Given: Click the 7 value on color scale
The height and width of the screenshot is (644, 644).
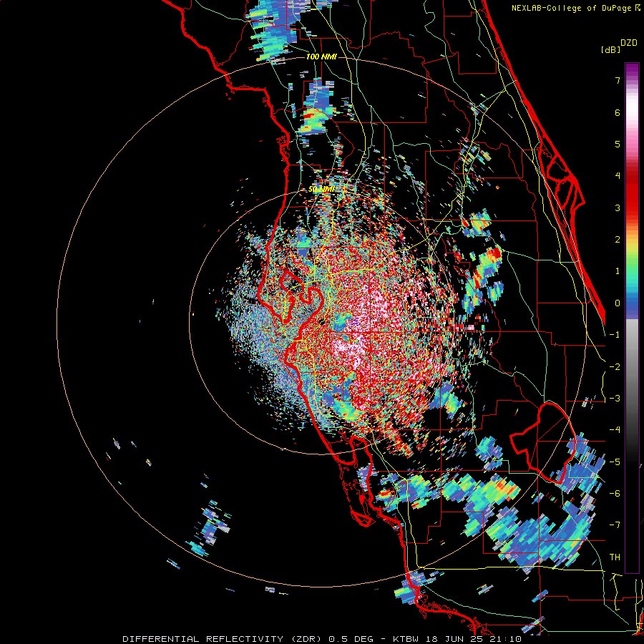Looking at the screenshot, I should click(x=618, y=80).
